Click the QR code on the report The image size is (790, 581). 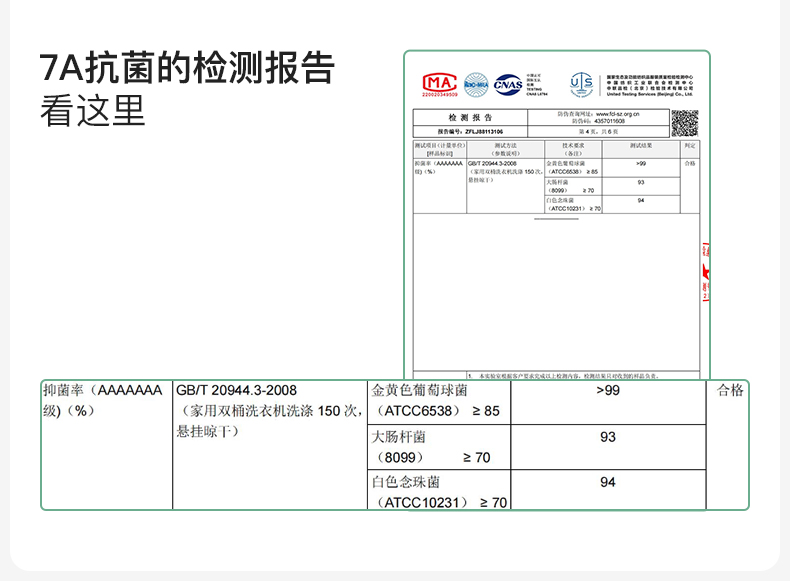coord(685,123)
